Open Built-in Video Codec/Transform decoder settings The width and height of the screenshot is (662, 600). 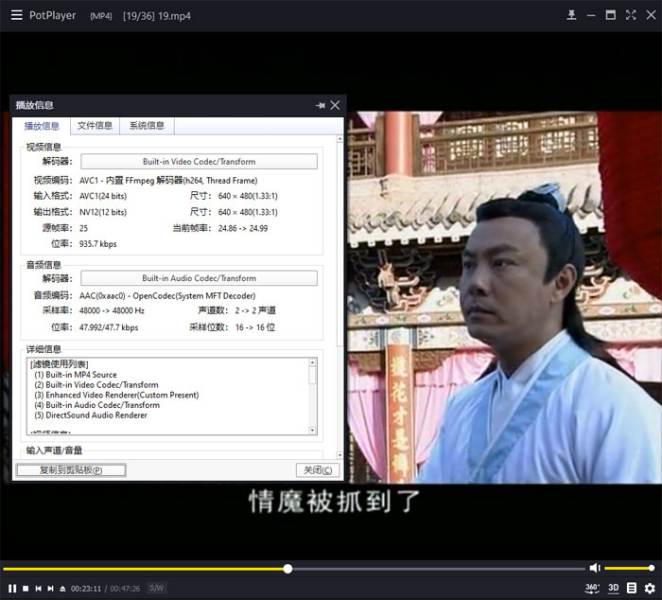pos(199,162)
